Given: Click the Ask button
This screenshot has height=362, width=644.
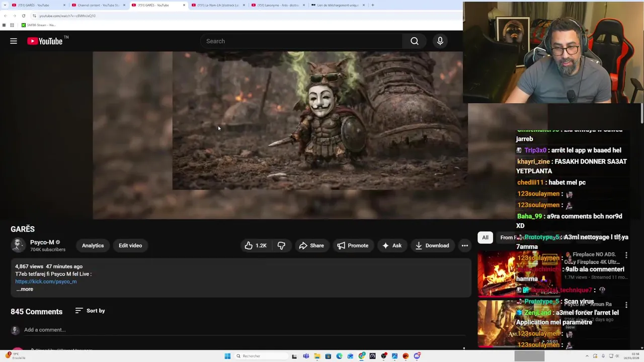Looking at the screenshot, I should [x=392, y=245].
